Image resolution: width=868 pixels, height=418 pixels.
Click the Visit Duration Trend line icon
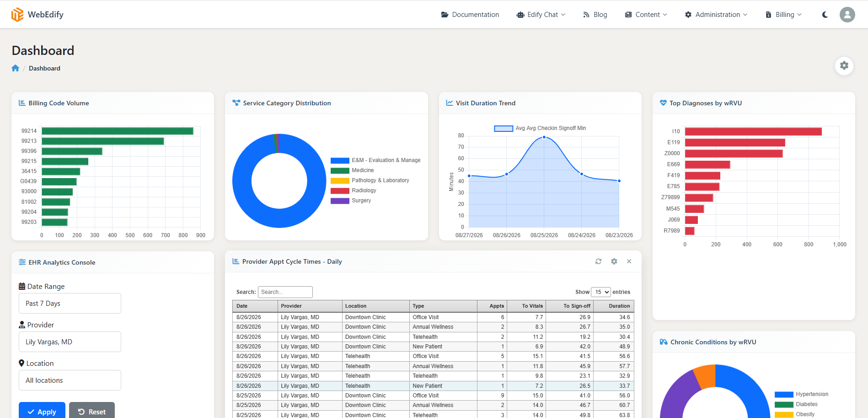point(450,103)
